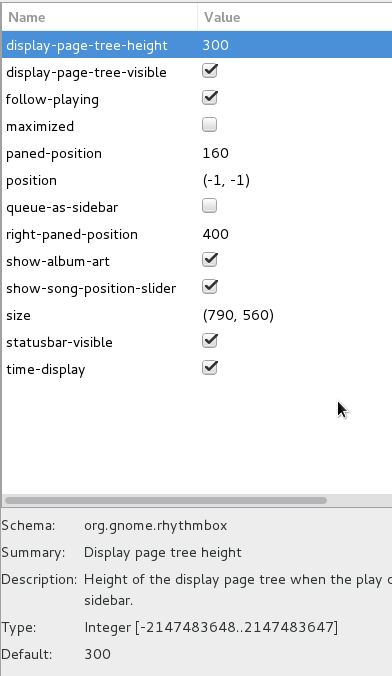Disable the time-display checkbox

click(210, 368)
